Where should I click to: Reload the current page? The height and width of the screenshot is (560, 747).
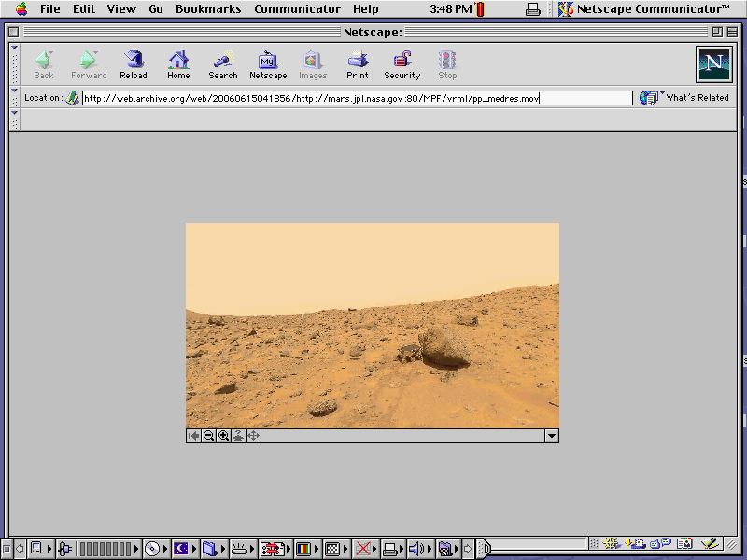coord(133,63)
